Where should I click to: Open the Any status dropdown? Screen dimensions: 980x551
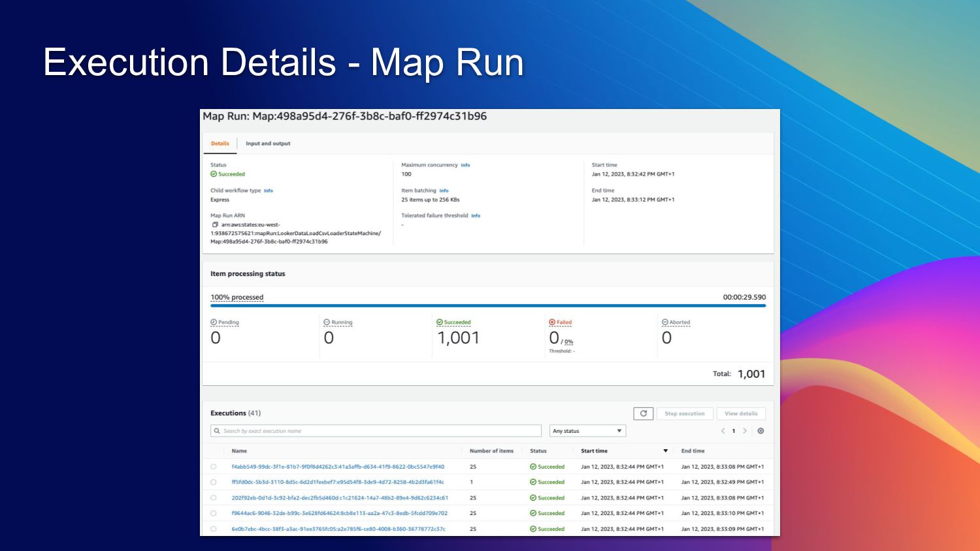coord(587,431)
